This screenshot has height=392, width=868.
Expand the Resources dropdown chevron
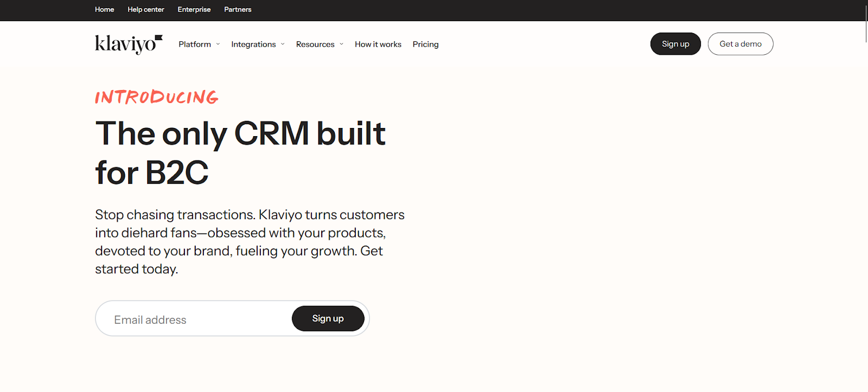pyautogui.click(x=341, y=44)
